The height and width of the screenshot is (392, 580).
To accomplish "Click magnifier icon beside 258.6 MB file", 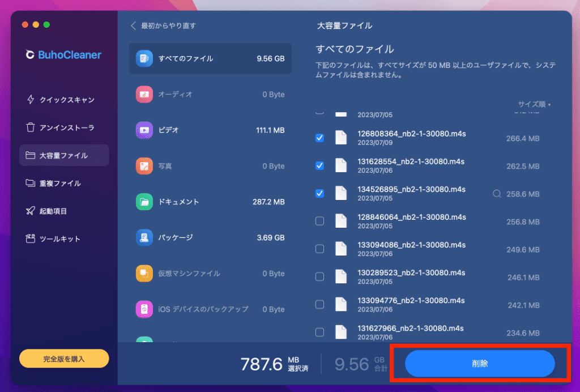I will pyautogui.click(x=497, y=194).
